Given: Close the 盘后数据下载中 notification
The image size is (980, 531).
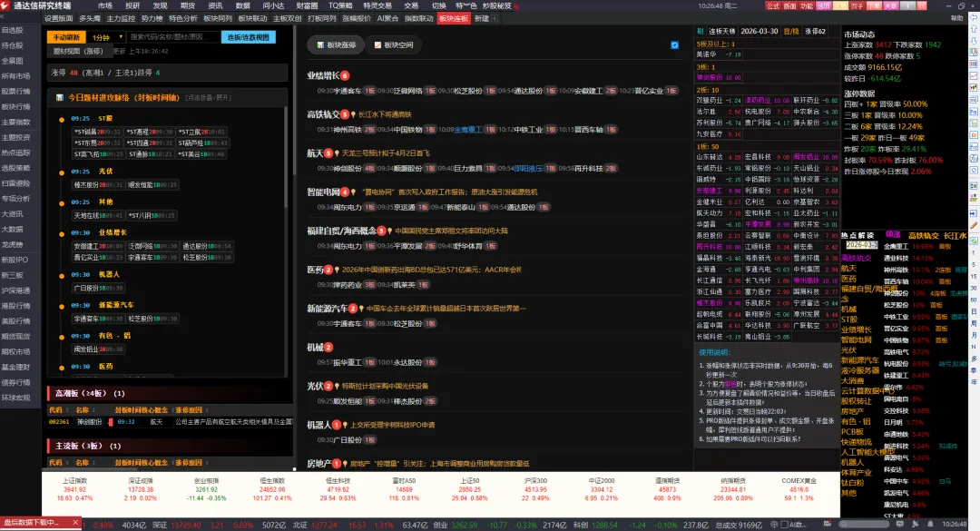Looking at the screenshot, I should [75, 522].
